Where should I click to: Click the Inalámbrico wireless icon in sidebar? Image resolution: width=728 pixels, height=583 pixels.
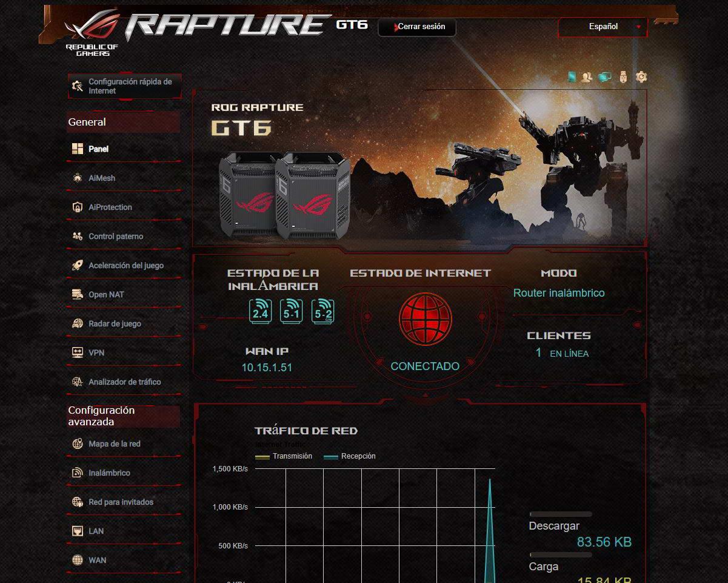click(78, 473)
